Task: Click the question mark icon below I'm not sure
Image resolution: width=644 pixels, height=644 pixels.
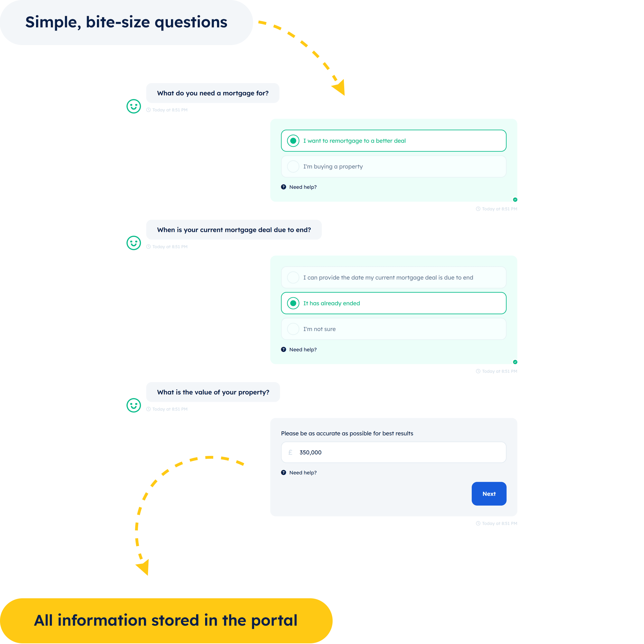Action: click(283, 349)
